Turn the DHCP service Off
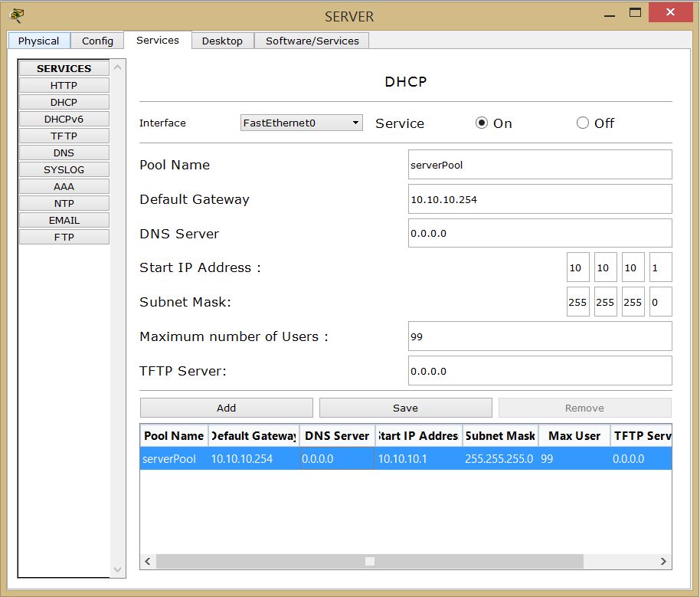The width and height of the screenshot is (700, 597). [x=583, y=123]
